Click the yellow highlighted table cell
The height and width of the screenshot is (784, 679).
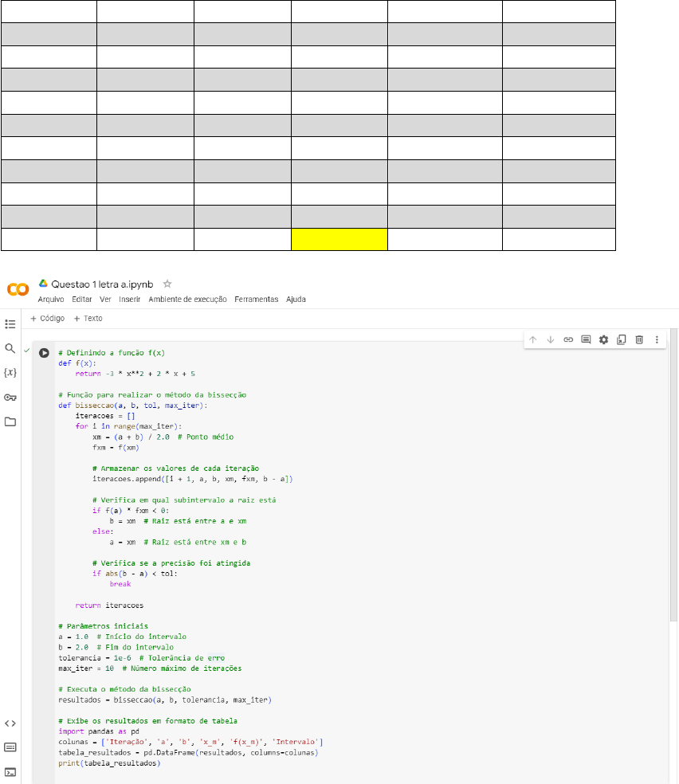tap(339, 240)
